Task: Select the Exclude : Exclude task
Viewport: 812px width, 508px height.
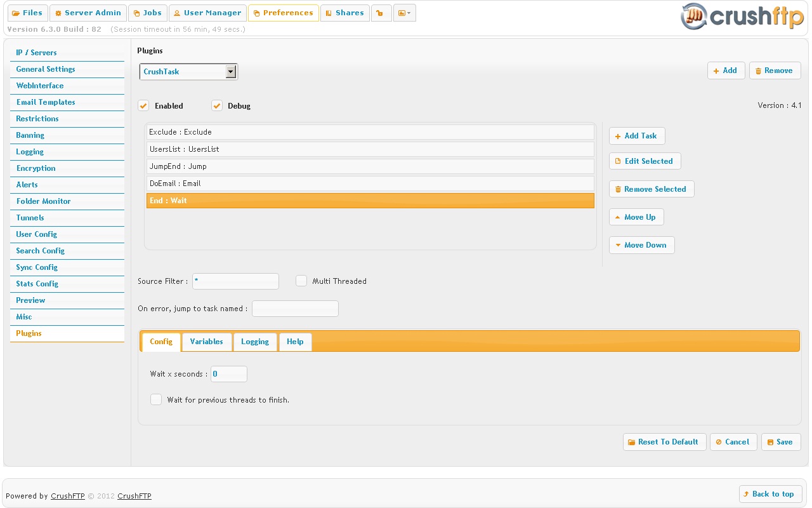Action: (x=370, y=132)
